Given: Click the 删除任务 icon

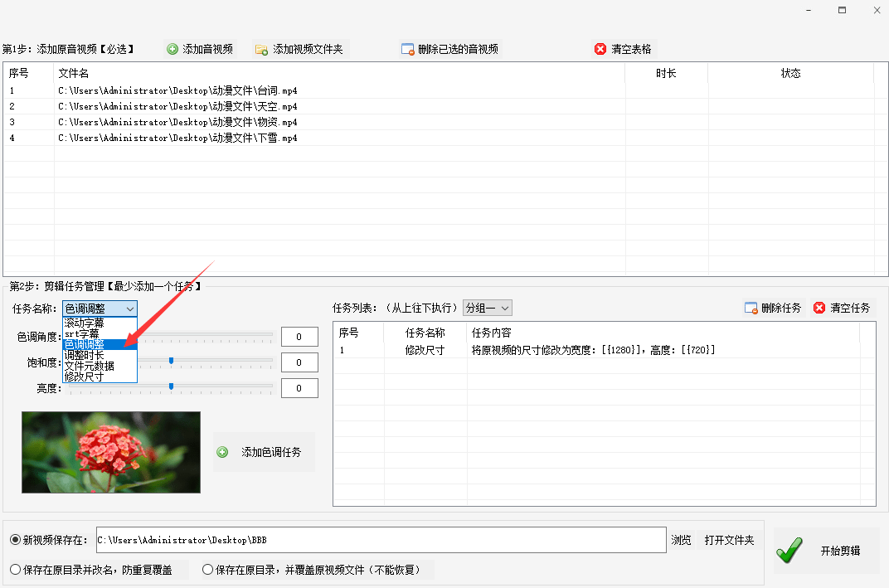Looking at the screenshot, I should tap(751, 308).
